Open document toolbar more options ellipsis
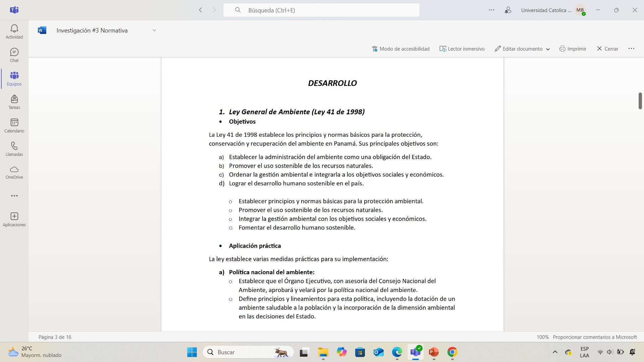 (x=631, y=49)
